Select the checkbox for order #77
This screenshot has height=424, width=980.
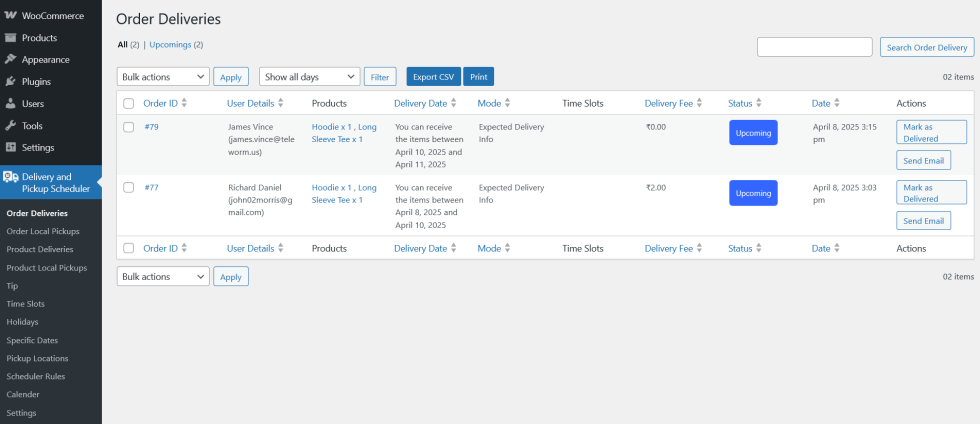pyautogui.click(x=128, y=187)
